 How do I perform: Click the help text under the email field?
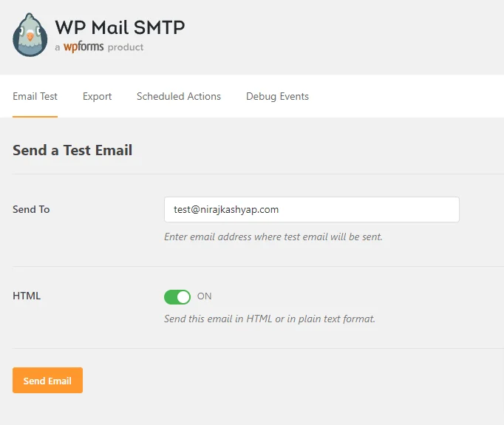pyautogui.click(x=273, y=237)
